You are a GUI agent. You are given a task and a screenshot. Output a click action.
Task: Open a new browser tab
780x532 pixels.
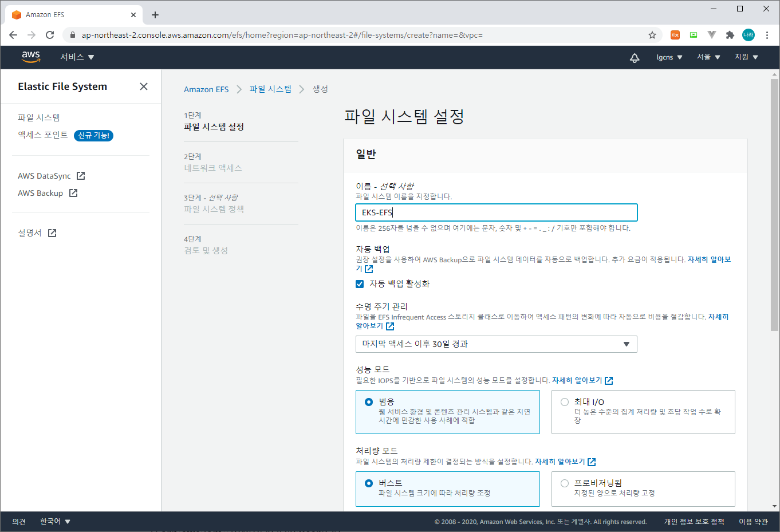click(x=155, y=15)
